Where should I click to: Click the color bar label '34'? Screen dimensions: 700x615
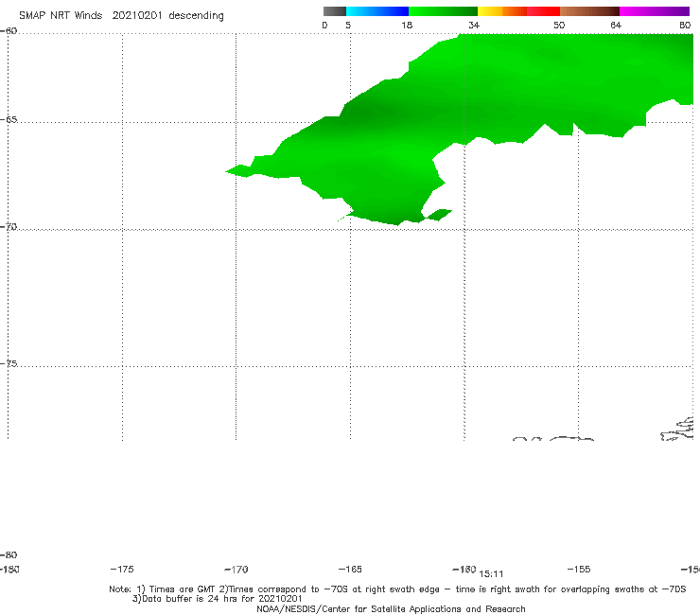click(x=474, y=26)
